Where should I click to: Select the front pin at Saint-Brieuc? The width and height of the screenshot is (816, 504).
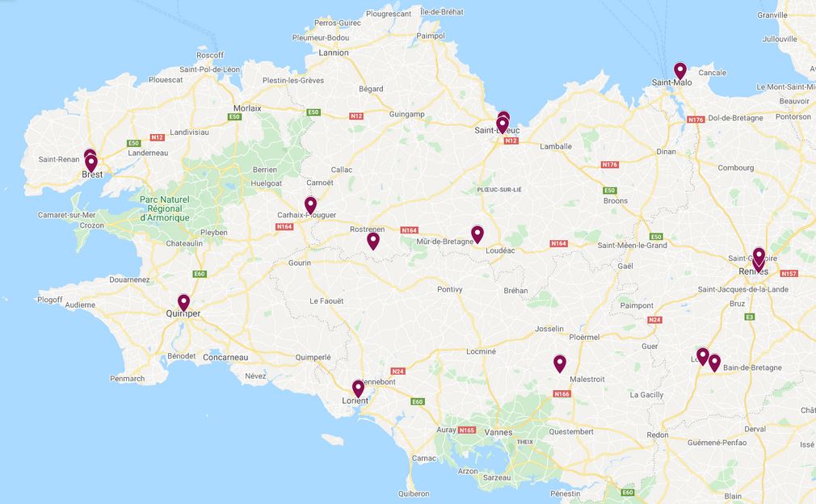503,125
